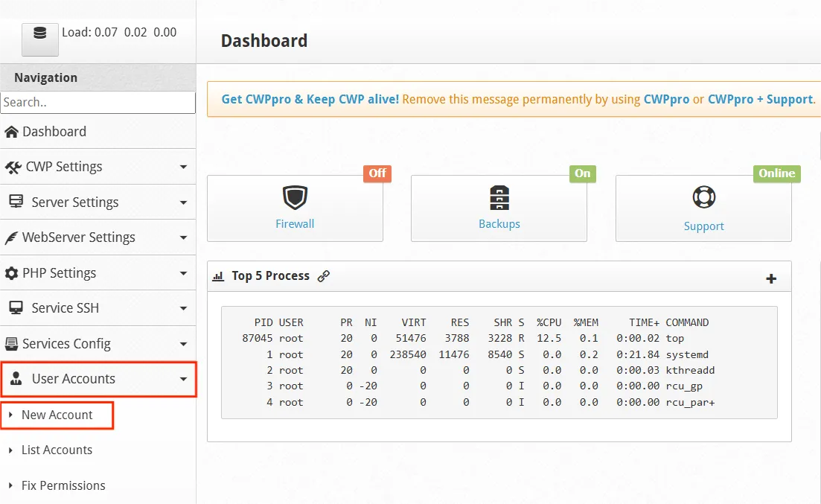Expand the Server Settings dropdown arrow
821x504 pixels.
[x=183, y=202]
